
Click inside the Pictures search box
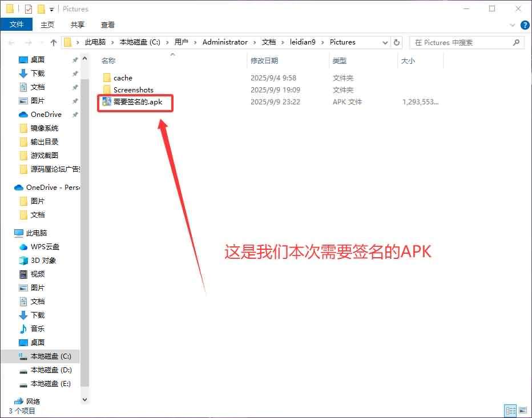click(x=462, y=42)
